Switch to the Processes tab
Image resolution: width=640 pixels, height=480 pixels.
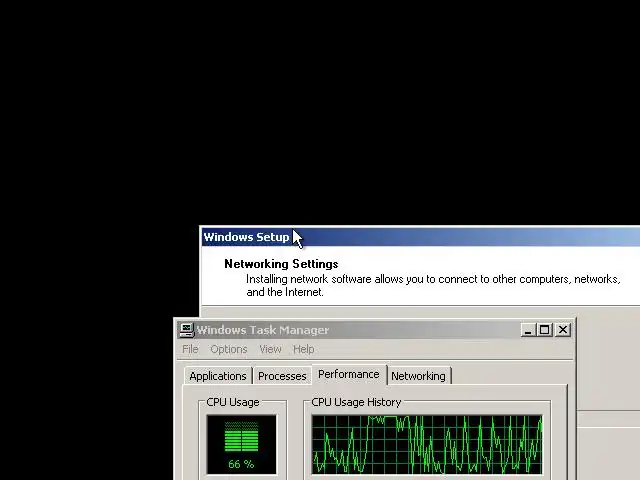(x=282, y=376)
